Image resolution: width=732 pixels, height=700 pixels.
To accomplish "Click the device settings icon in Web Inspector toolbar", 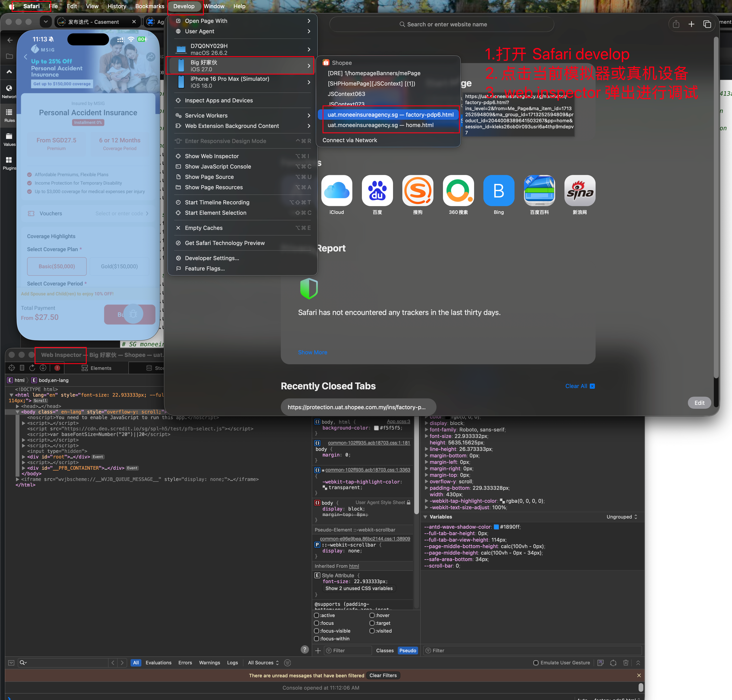I will tap(22, 368).
